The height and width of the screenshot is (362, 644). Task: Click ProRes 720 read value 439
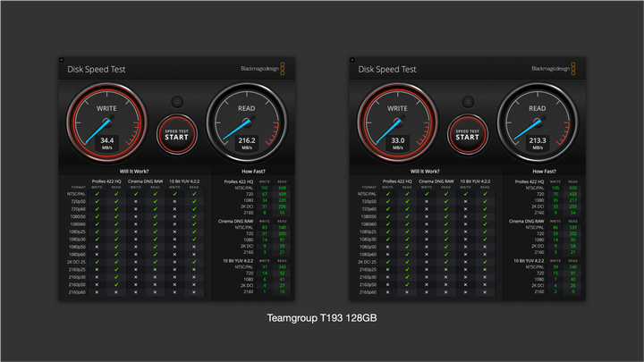[282, 194]
